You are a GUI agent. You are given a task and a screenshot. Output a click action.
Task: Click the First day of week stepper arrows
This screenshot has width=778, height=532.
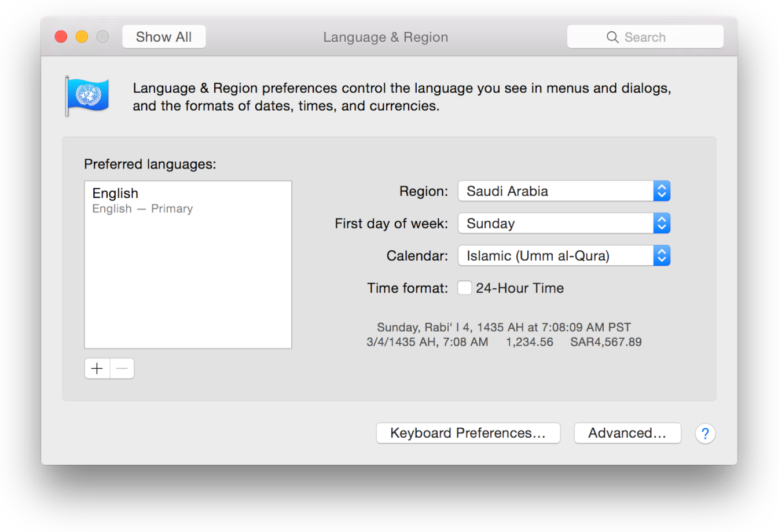click(662, 223)
